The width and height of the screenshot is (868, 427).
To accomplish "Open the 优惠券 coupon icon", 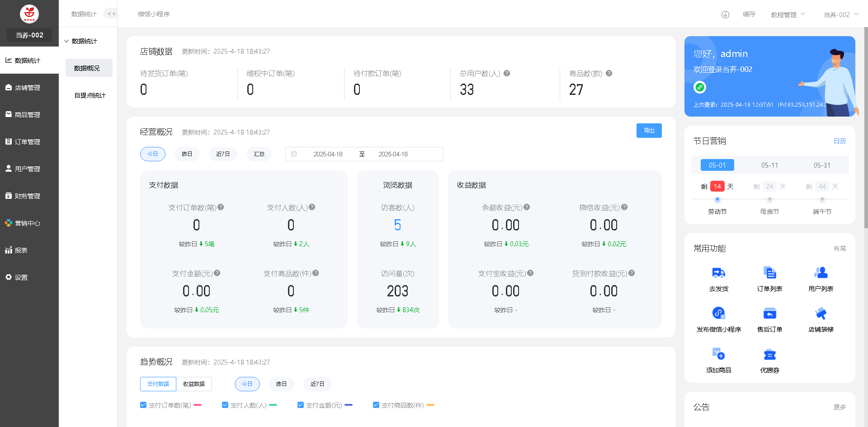I will point(769,354).
